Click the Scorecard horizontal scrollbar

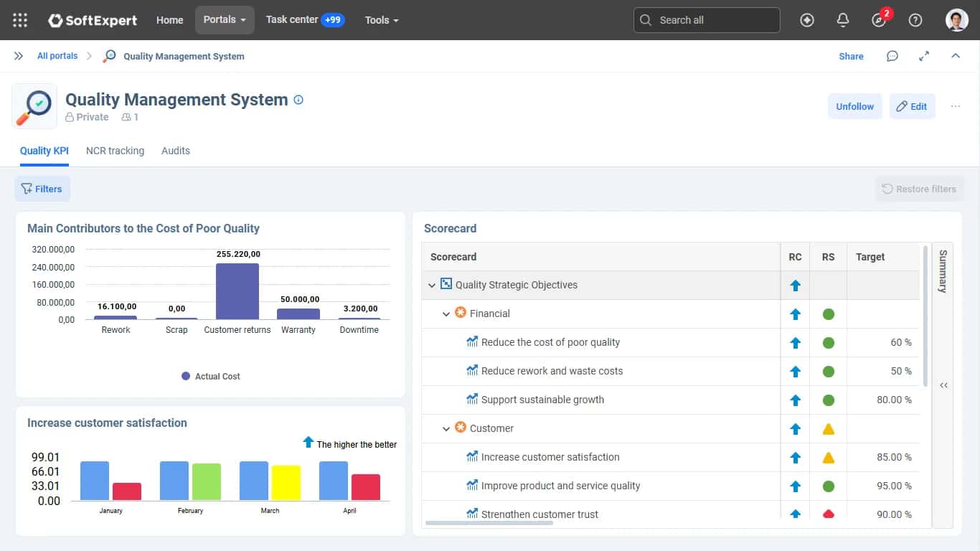(x=489, y=522)
